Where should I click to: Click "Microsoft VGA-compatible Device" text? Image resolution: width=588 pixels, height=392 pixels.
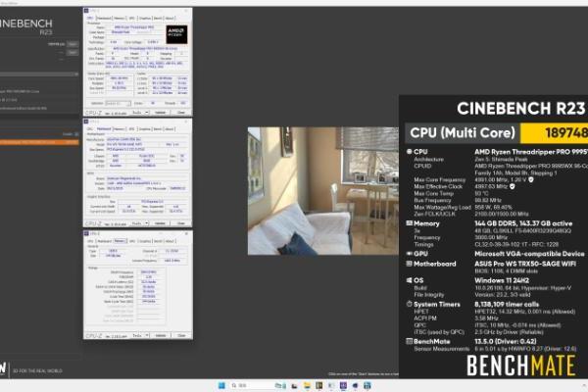tap(529, 254)
